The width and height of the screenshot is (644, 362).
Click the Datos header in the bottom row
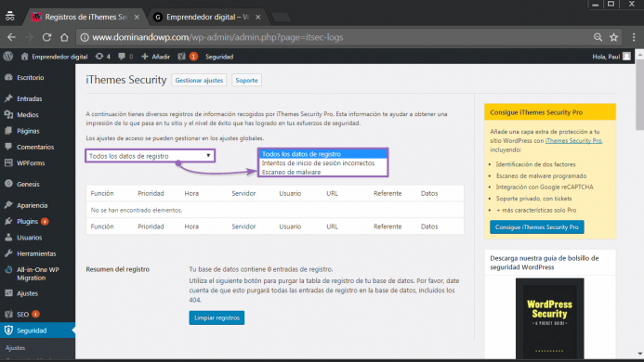click(x=429, y=226)
